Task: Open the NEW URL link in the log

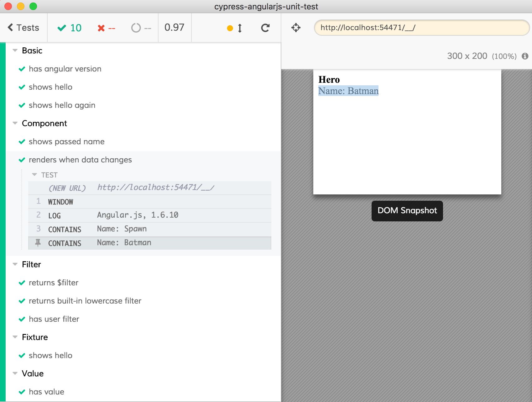Action: pyautogui.click(x=155, y=188)
